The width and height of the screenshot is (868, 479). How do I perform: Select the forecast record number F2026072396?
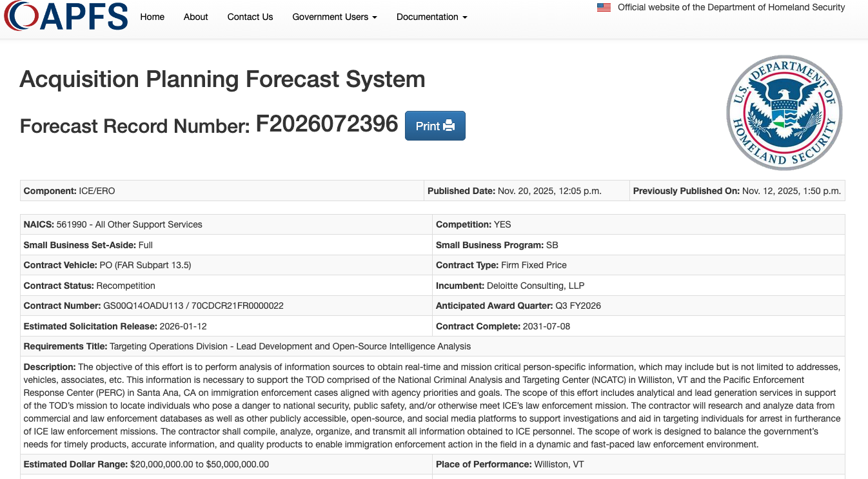point(328,124)
